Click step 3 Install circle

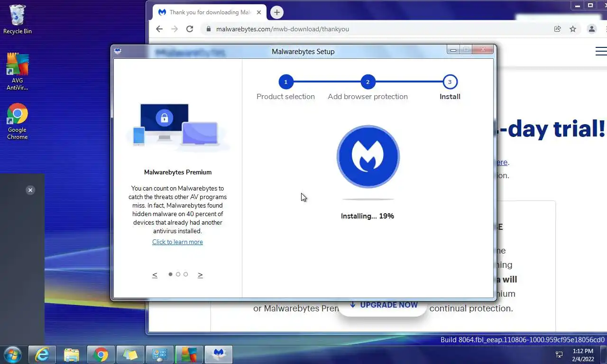(x=450, y=82)
